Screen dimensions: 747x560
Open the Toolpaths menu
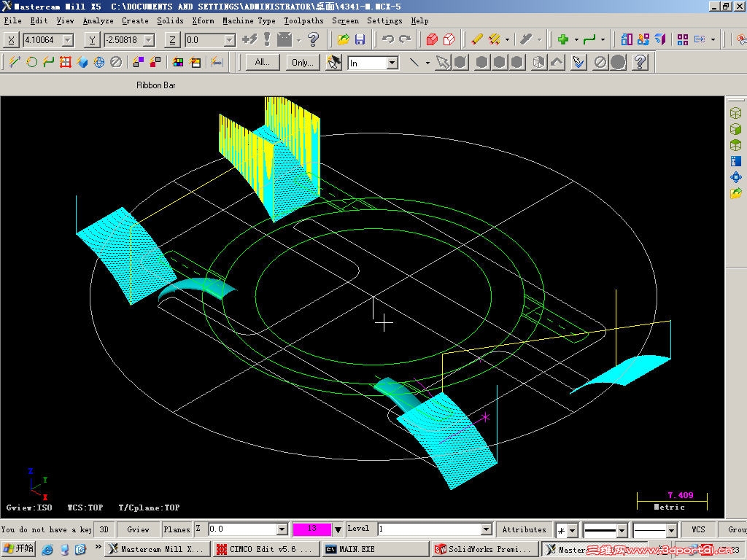[303, 20]
